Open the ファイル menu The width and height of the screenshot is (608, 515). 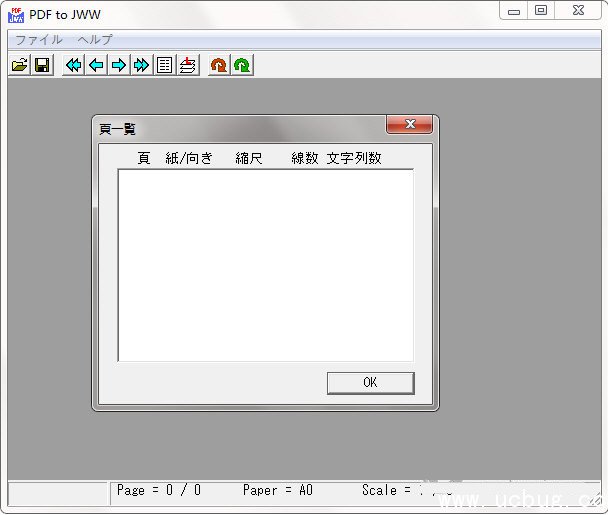tap(38, 40)
